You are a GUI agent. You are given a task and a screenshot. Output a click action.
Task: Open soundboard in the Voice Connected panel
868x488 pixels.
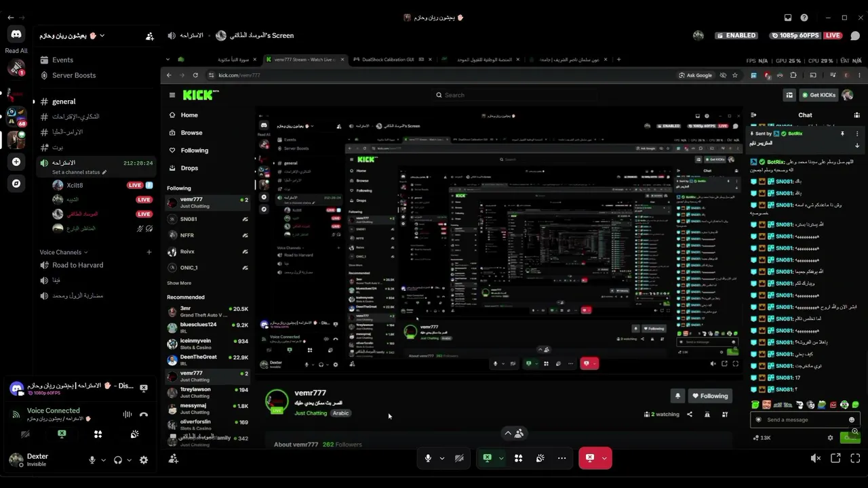point(134,434)
